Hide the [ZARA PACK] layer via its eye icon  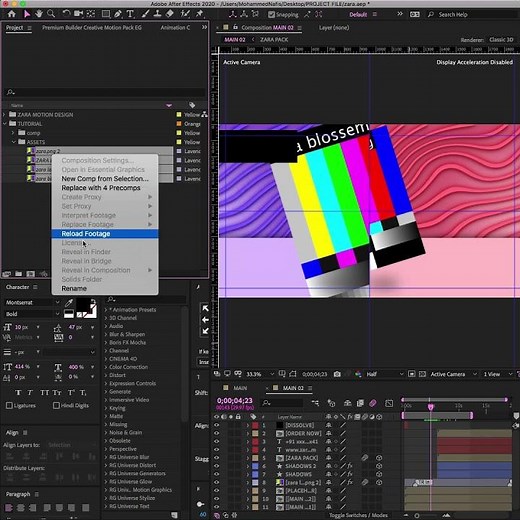click(x=216, y=458)
